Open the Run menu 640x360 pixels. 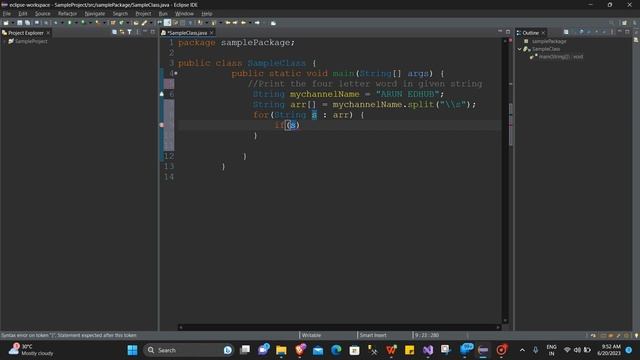pos(163,13)
